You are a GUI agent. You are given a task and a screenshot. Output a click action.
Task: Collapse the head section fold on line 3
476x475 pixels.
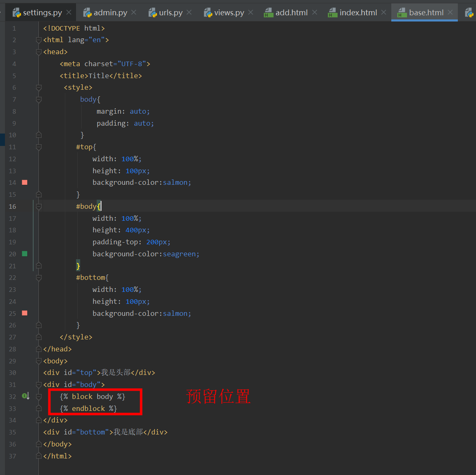click(x=38, y=52)
